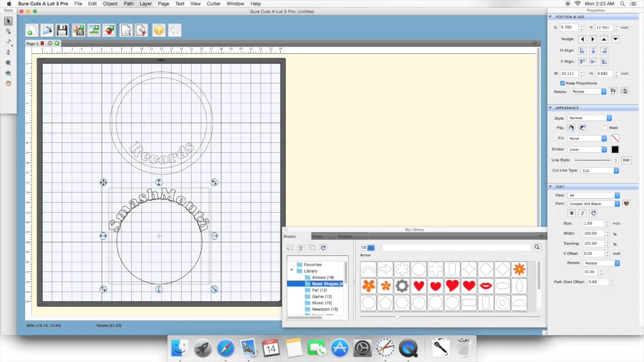Click the yellow Help question mark icon
644x362 pixels.
[158, 31]
